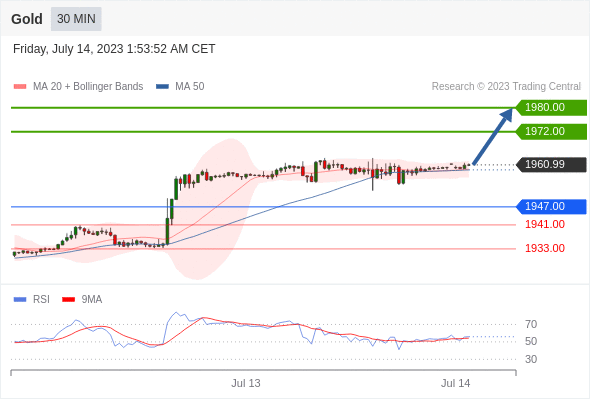590x400 pixels.
Task: Click the 1947.00 blue pivot tag
Action: tap(551, 207)
